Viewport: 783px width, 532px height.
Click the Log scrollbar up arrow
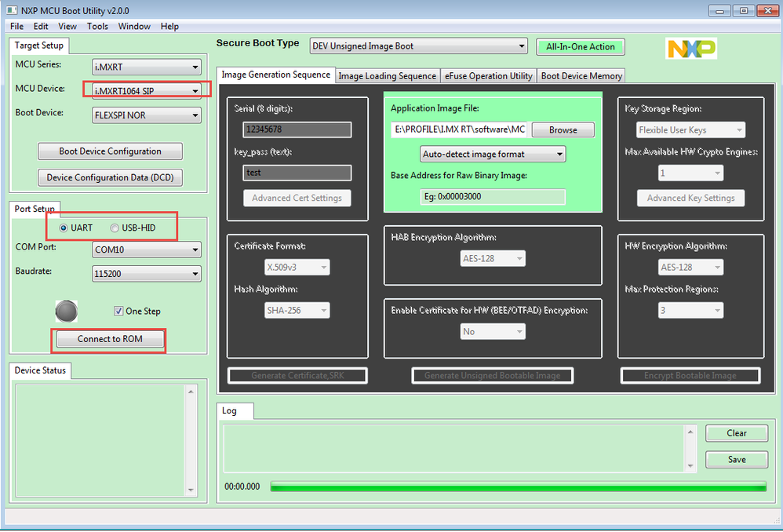[690, 432]
